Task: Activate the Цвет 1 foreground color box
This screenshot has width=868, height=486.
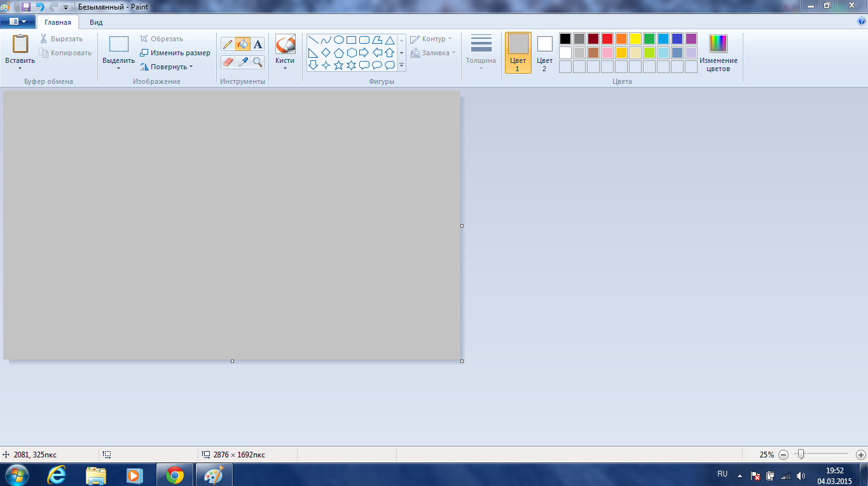Action: click(518, 53)
